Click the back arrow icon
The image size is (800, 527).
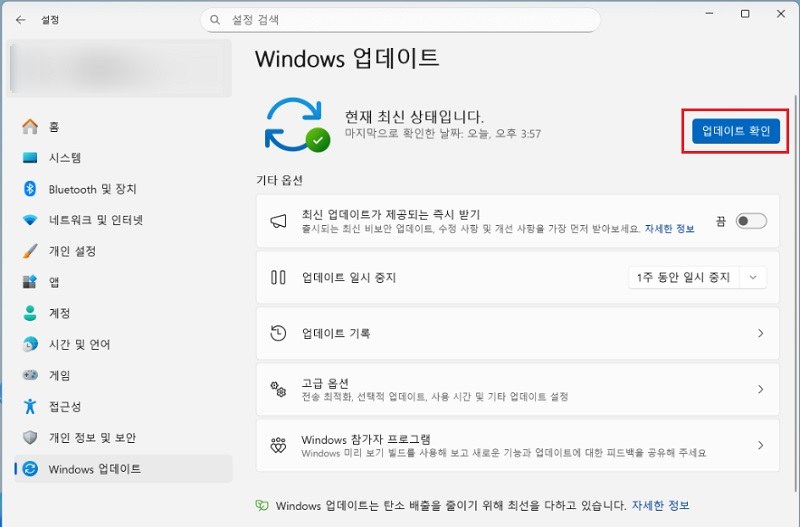[x=20, y=20]
